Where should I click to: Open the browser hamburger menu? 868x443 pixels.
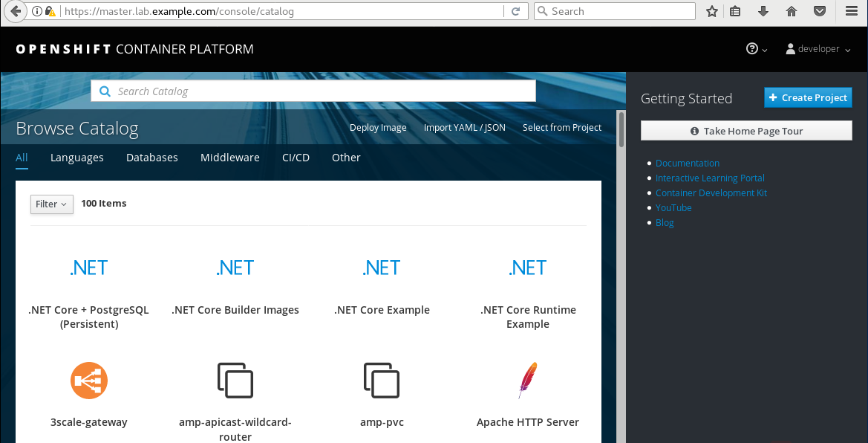pyautogui.click(x=851, y=11)
